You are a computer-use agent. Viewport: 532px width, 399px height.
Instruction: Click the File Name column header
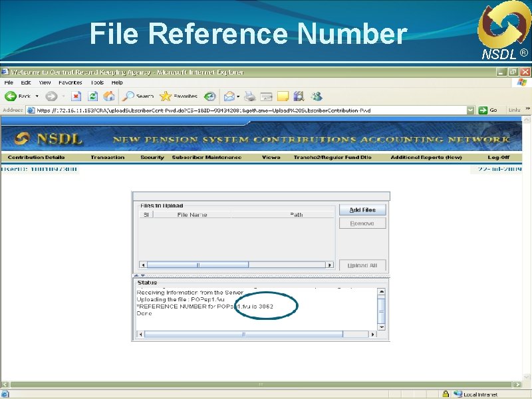click(192, 215)
